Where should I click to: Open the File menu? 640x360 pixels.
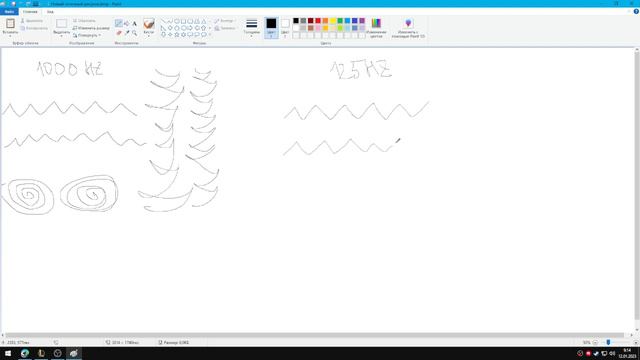click(9, 12)
